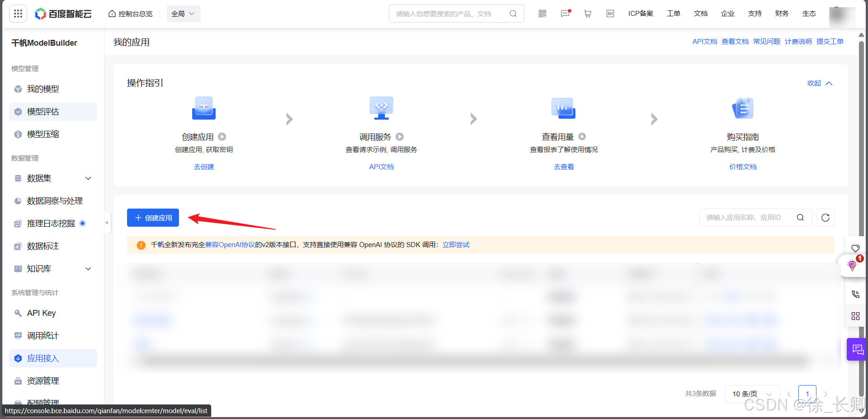868x419 pixels.
Task: Click the 购买指南 guide illustration icon
Action: click(x=743, y=108)
